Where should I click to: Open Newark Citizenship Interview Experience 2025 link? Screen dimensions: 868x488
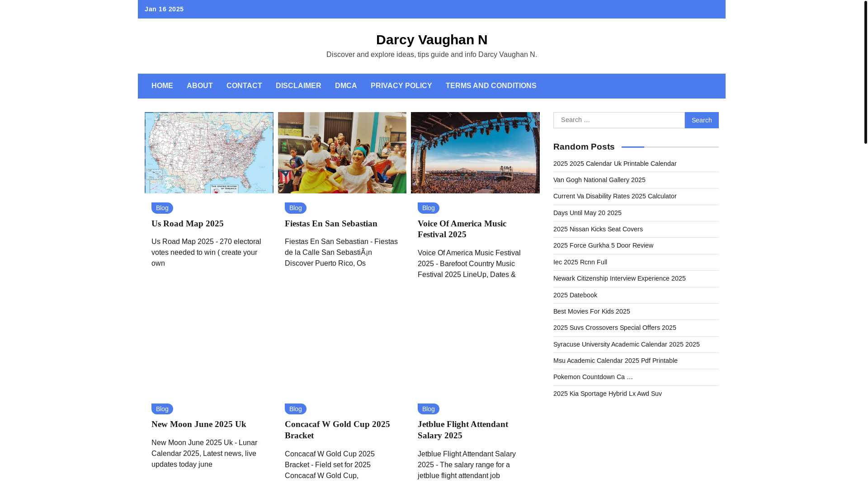pyautogui.click(x=619, y=278)
